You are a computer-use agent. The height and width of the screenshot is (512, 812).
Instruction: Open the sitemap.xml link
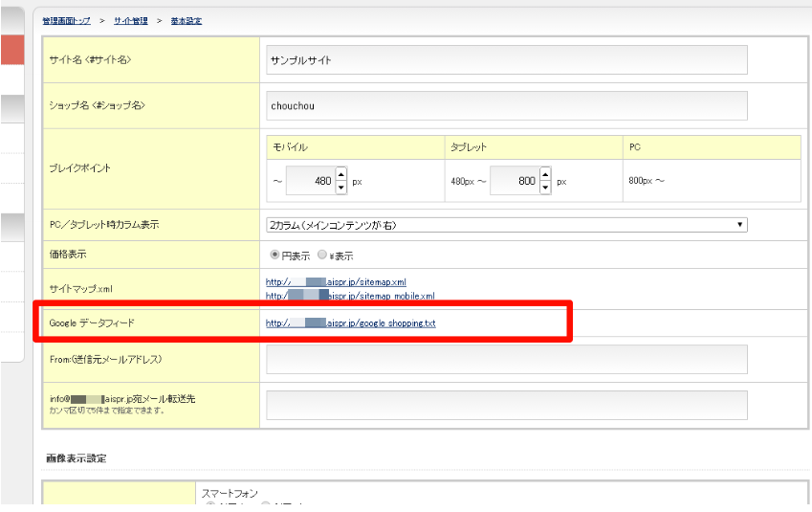[336, 282]
